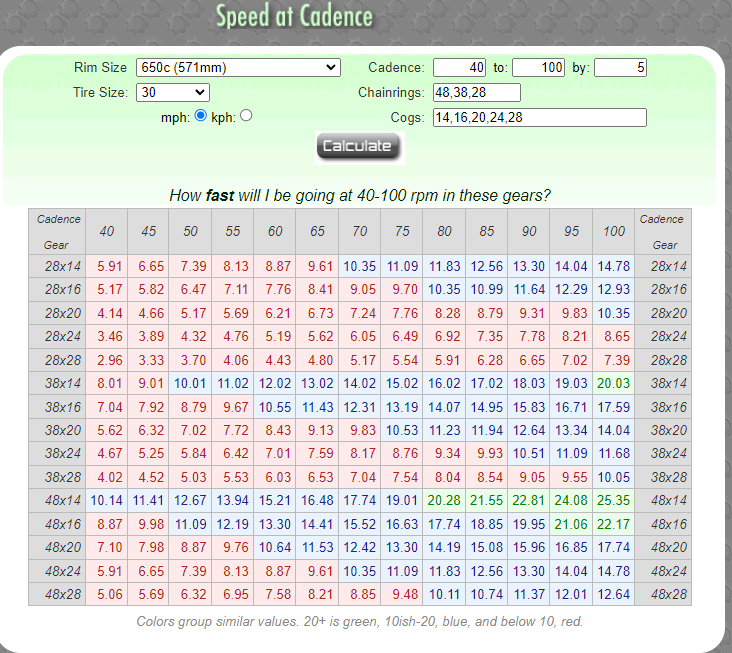Click the cadence column header 40
This screenshot has width=732, height=653.
(x=107, y=232)
